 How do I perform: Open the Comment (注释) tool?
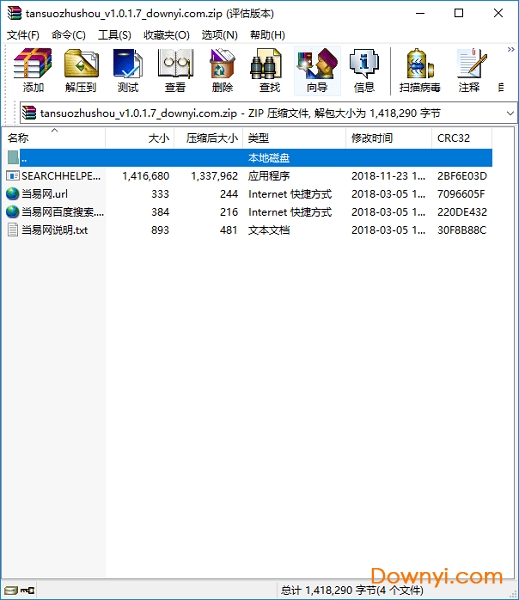pyautogui.click(x=469, y=70)
